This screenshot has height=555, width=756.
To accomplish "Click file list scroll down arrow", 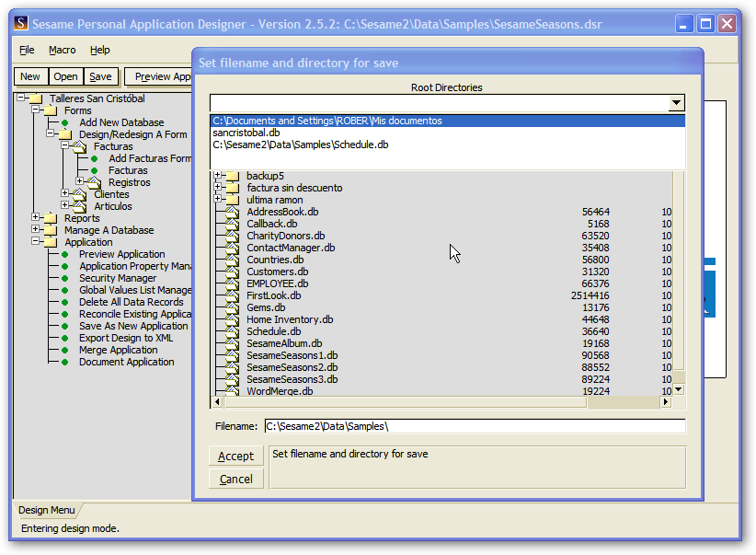I will (679, 389).
